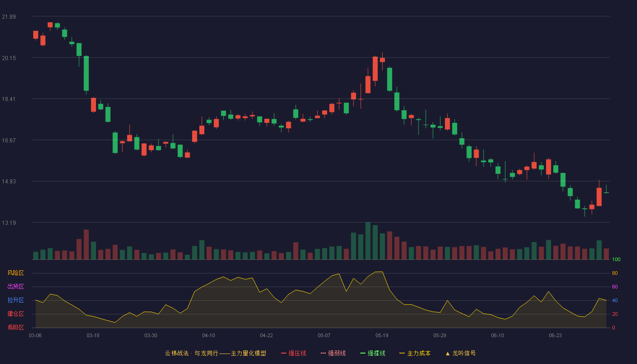
Task: Toggle the 强压线 legend entry
Action: pyautogui.click(x=293, y=353)
